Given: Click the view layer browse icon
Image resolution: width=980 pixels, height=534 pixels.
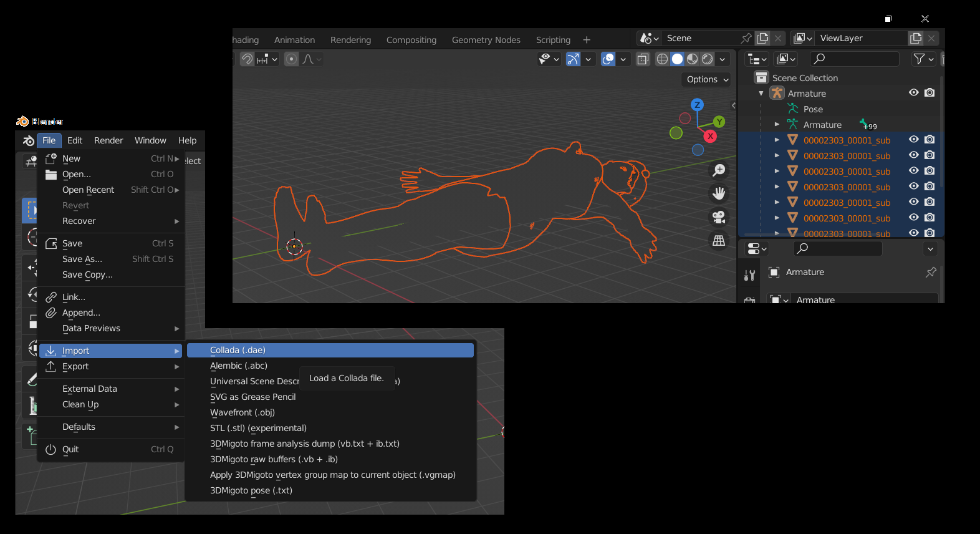Looking at the screenshot, I should coord(803,38).
